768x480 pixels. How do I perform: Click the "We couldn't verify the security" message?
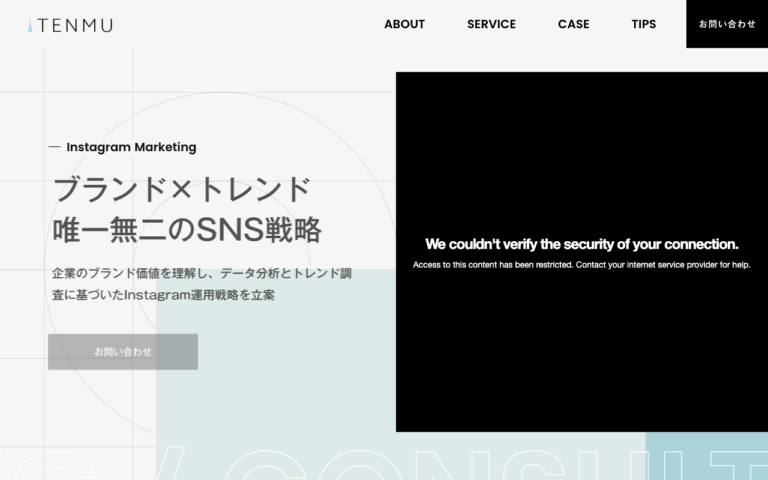point(581,244)
